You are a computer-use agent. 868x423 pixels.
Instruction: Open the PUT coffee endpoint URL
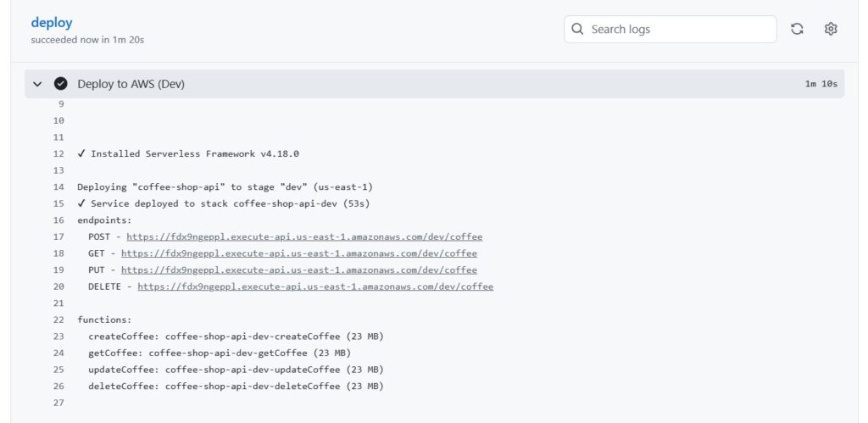coord(299,270)
